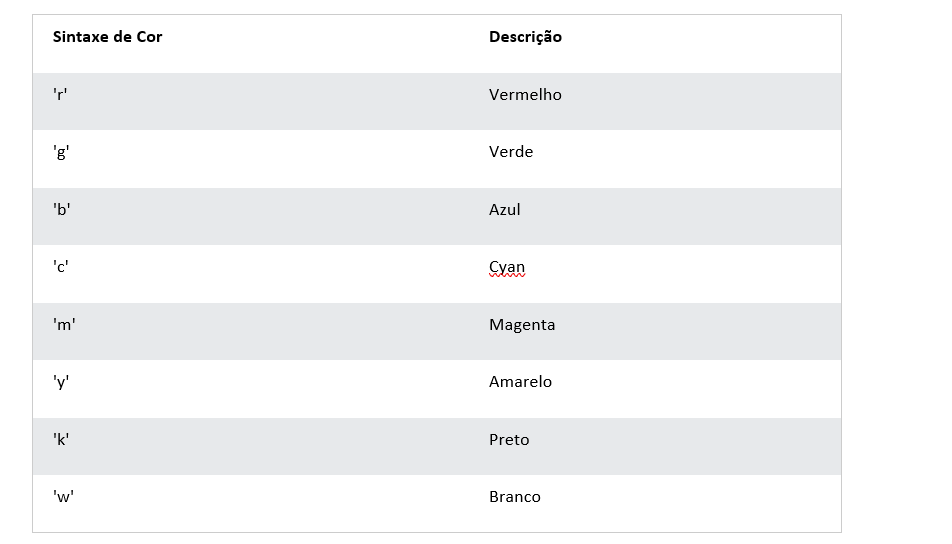Image resolution: width=952 pixels, height=544 pixels.
Task: Select the 'r' color syntax cell
Action: [x=60, y=95]
